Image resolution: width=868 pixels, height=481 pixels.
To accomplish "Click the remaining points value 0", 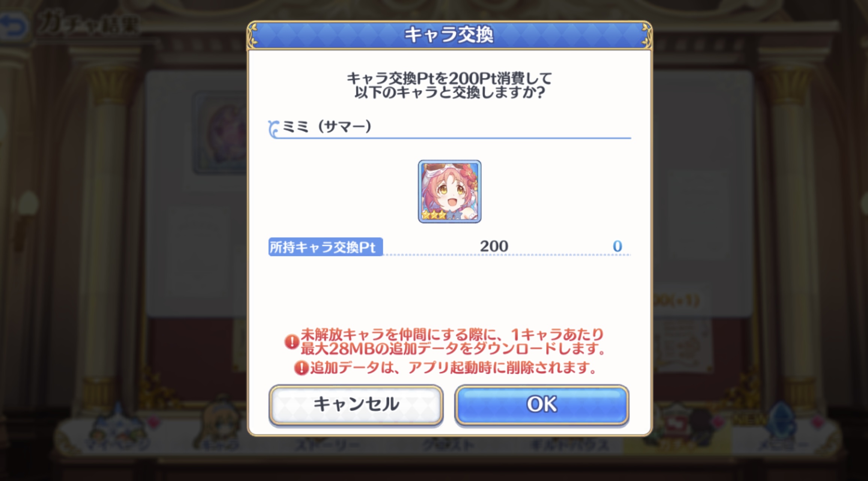I will [x=617, y=247].
